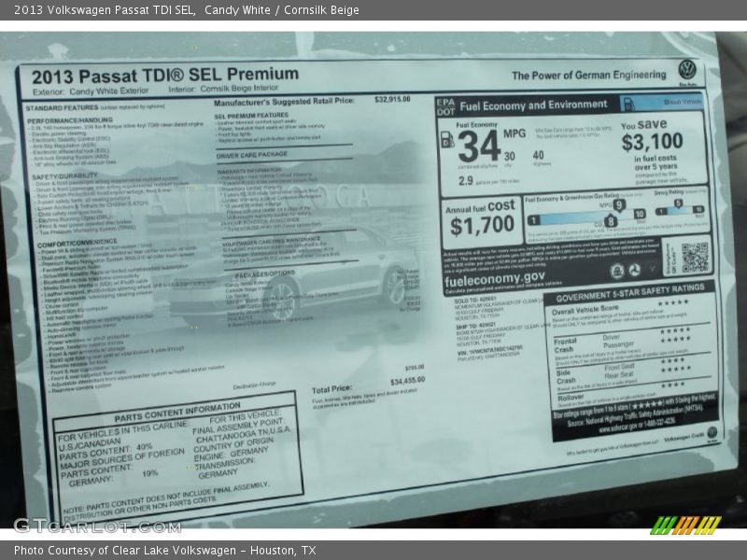Click the www.safercar.gov source line
The height and width of the screenshot is (560, 747).
636,425
